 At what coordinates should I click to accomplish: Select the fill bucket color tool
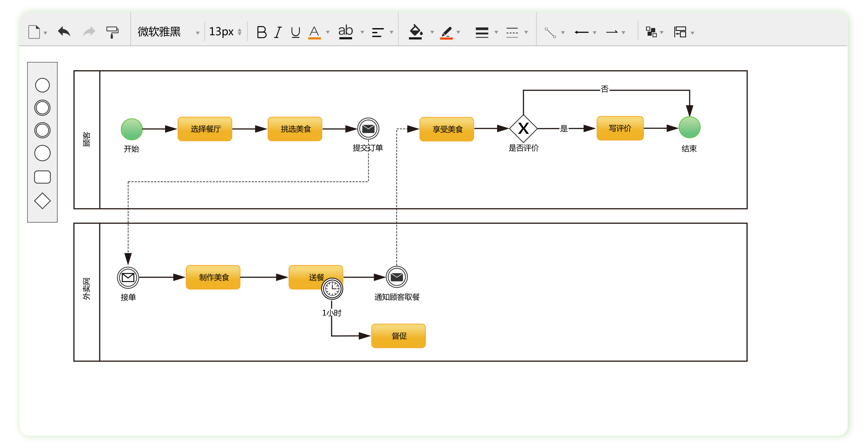click(416, 32)
